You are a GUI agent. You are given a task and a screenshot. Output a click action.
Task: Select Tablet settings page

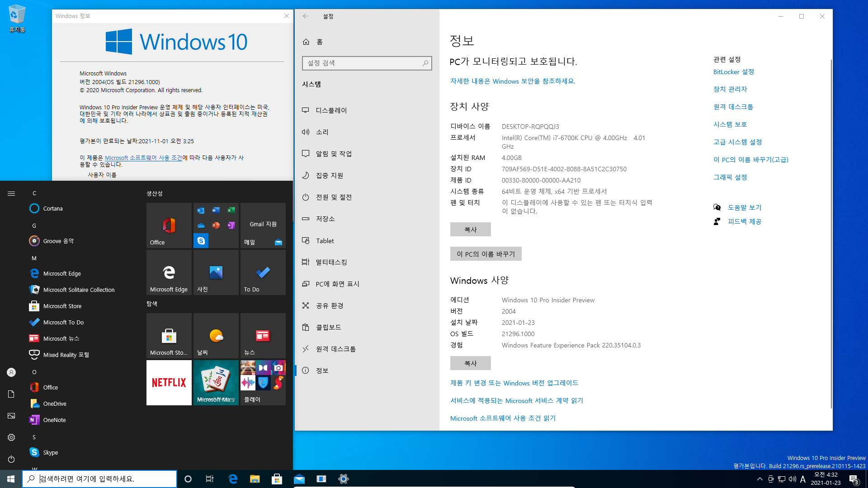click(x=366, y=240)
